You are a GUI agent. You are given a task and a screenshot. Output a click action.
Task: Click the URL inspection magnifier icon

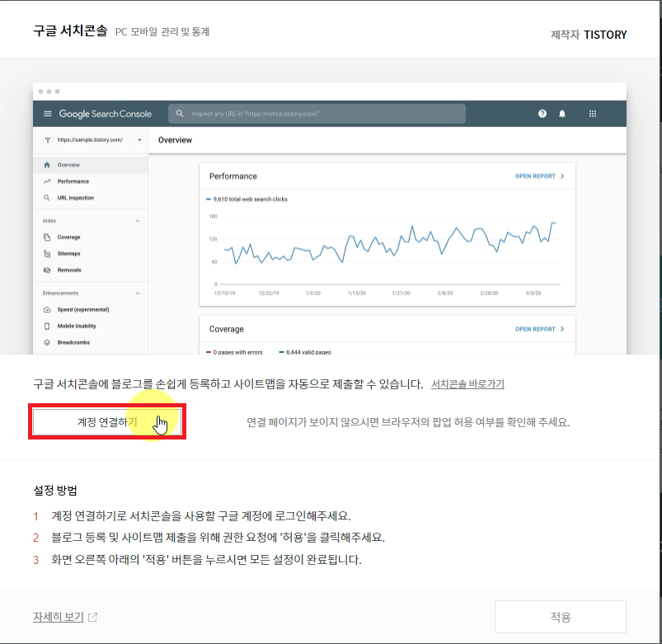tap(47, 198)
